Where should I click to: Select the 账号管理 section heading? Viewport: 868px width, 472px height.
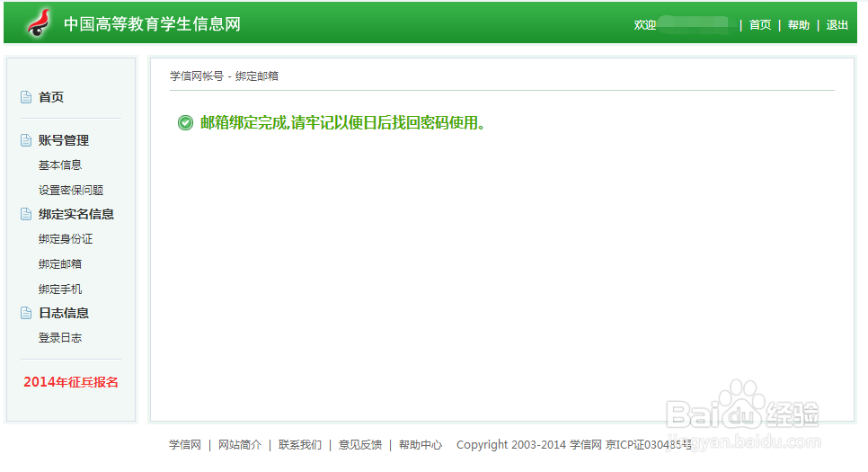click(x=64, y=140)
